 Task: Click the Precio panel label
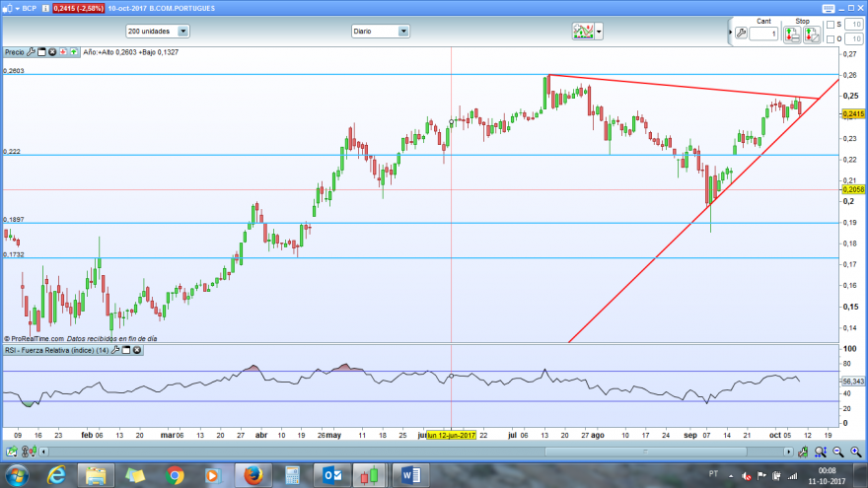pyautogui.click(x=15, y=52)
